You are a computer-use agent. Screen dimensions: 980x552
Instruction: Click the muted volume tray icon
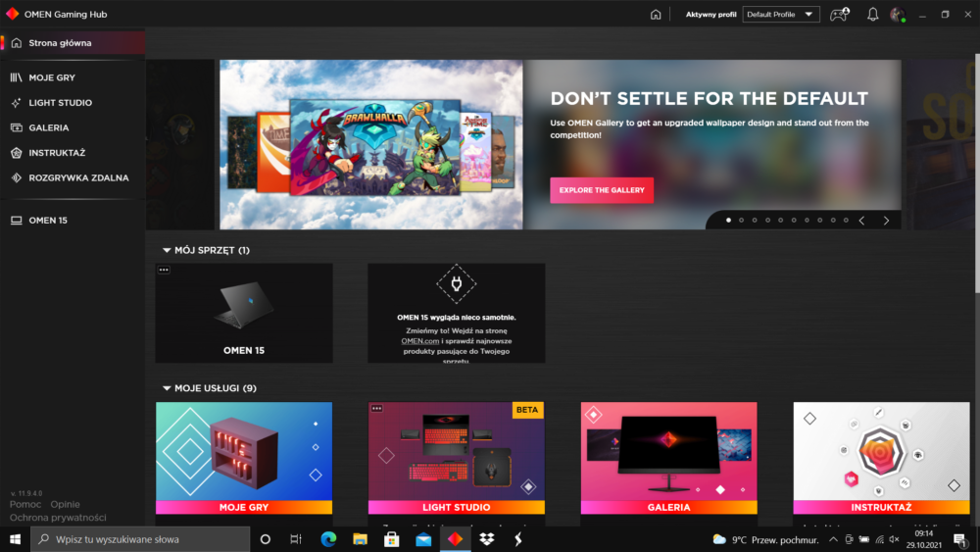click(x=895, y=539)
